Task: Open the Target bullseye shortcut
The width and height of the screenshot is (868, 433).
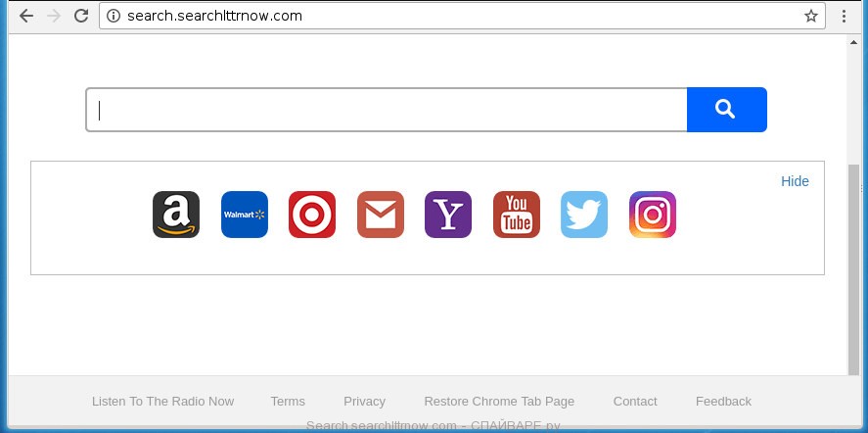Action: 312,215
